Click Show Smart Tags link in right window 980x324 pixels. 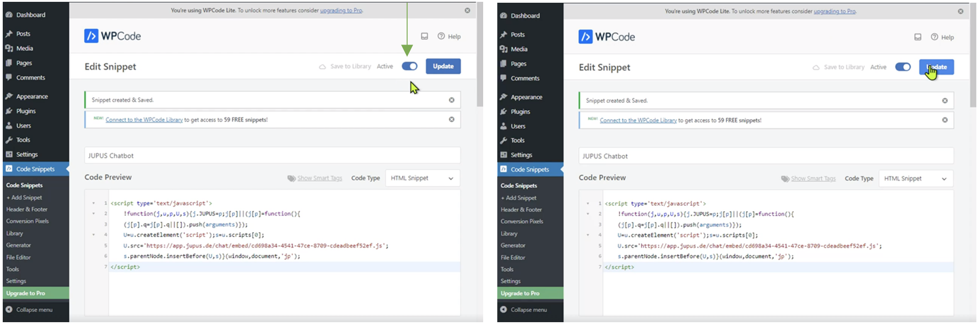point(813,178)
